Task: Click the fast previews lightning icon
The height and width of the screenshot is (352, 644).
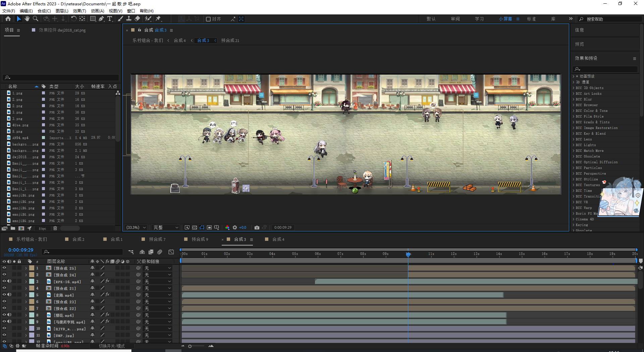Action: pyautogui.click(x=187, y=227)
